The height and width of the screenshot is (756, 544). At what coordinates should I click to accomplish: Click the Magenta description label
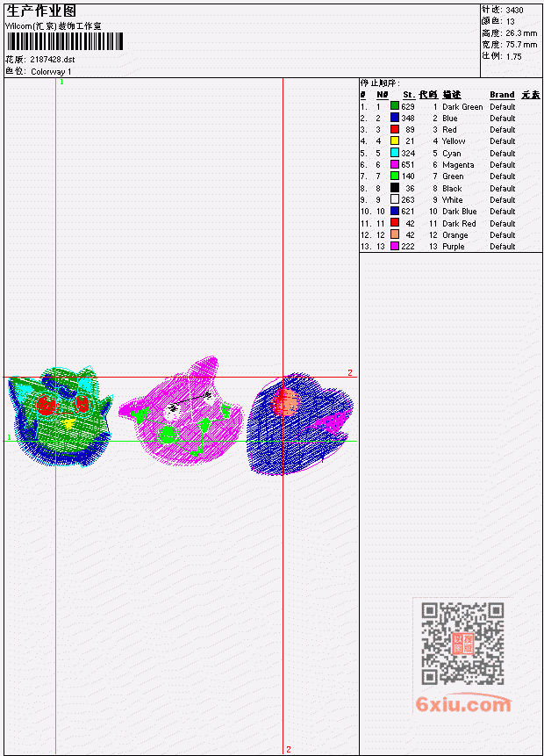(x=458, y=165)
